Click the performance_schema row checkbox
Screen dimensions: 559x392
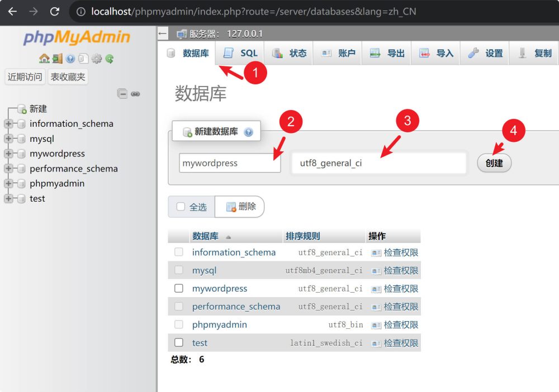[179, 306]
